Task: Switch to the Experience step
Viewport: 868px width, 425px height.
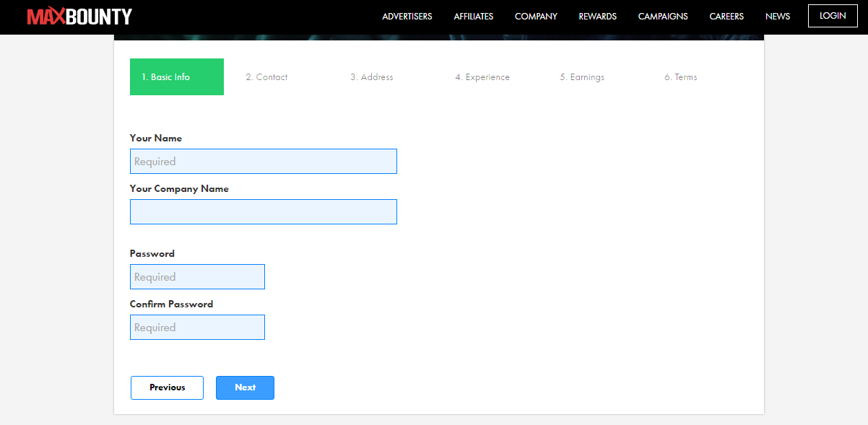Action: [x=482, y=76]
